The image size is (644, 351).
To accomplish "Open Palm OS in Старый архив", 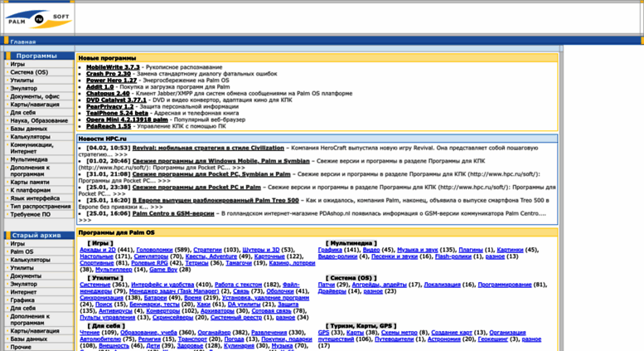I will (22, 252).
